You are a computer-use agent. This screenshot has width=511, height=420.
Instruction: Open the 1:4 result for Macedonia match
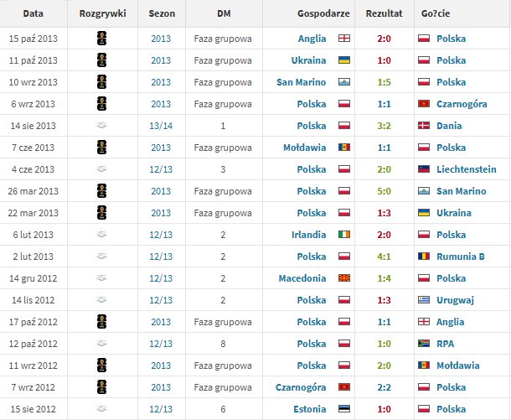click(x=384, y=278)
